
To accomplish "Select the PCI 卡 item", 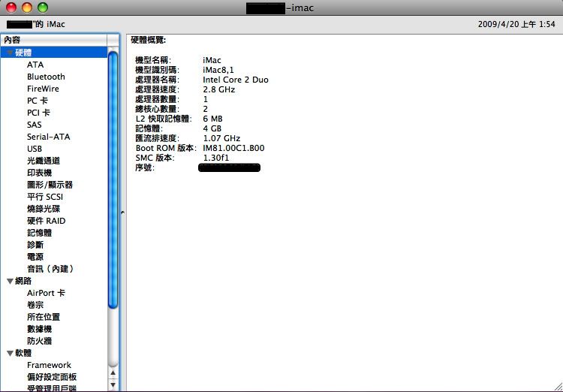I will (x=38, y=113).
